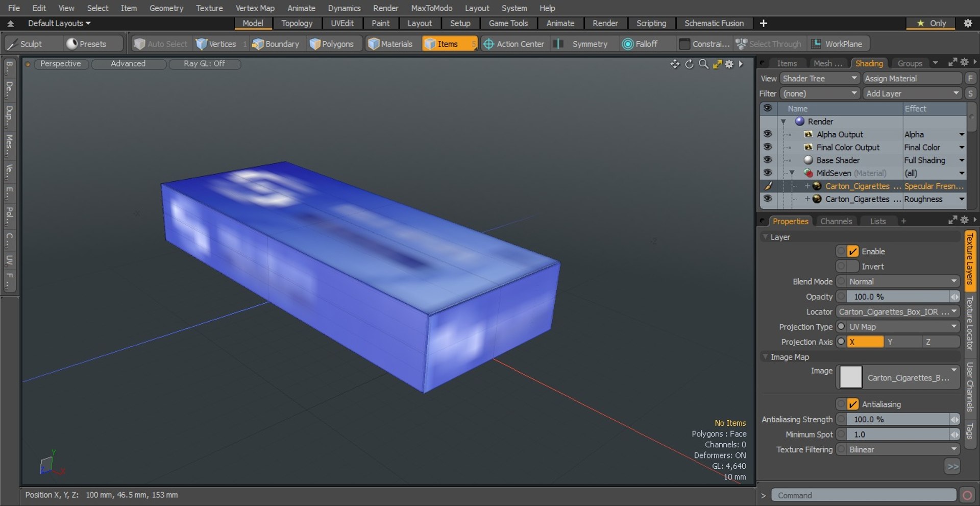
Task: Open the Vertex Map menu
Action: [x=255, y=8]
